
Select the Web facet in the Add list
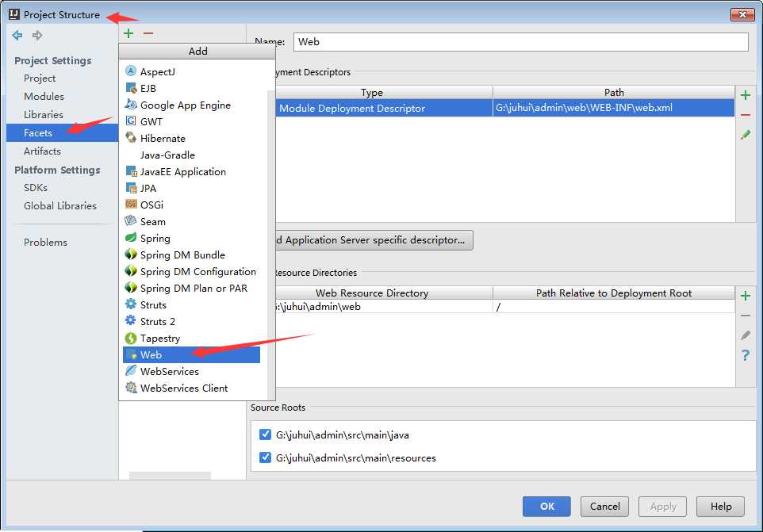pos(191,354)
